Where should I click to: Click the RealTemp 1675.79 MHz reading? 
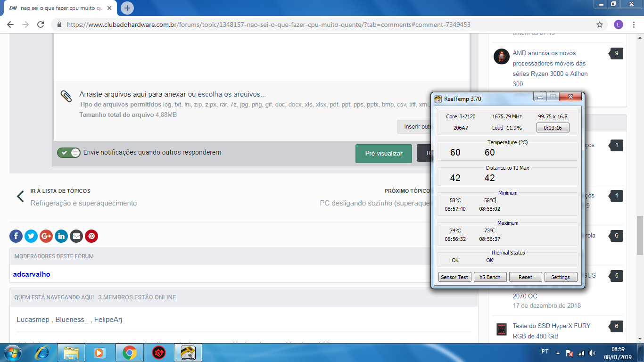507,116
